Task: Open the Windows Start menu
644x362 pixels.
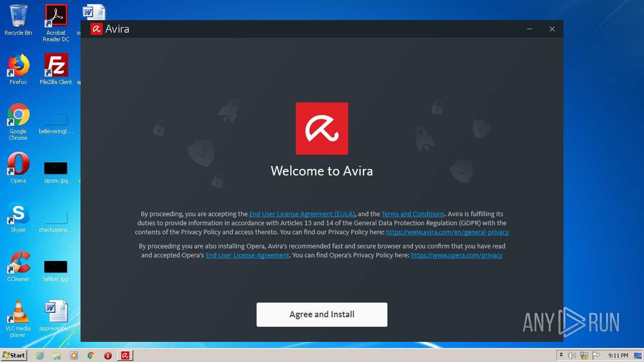Action: tap(14, 355)
